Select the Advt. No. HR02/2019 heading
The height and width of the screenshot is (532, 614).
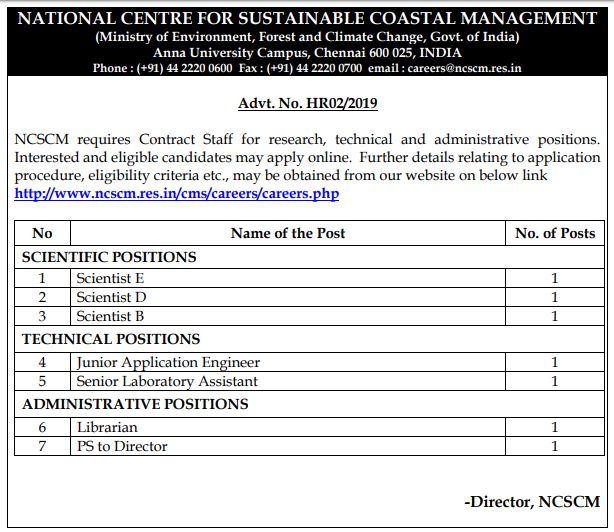click(308, 103)
